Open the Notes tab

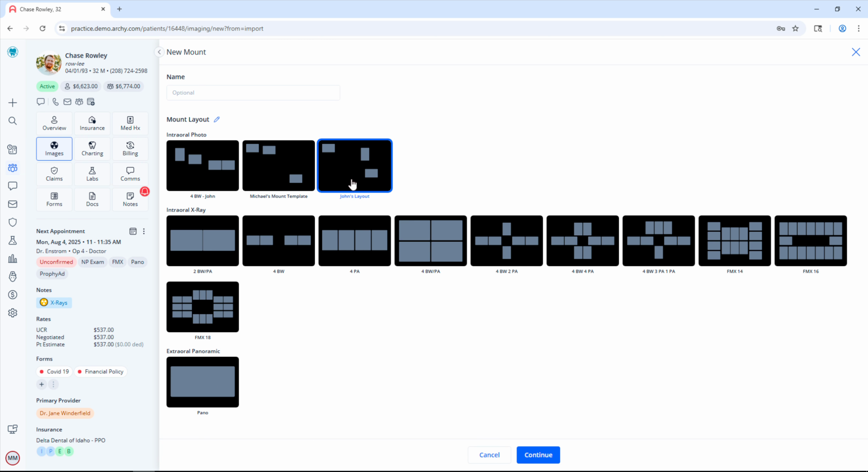(130, 200)
